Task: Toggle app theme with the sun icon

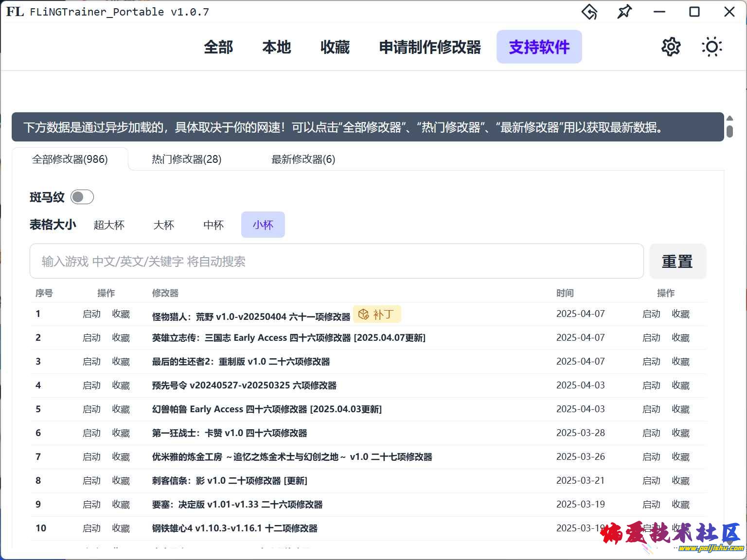Action: click(711, 47)
